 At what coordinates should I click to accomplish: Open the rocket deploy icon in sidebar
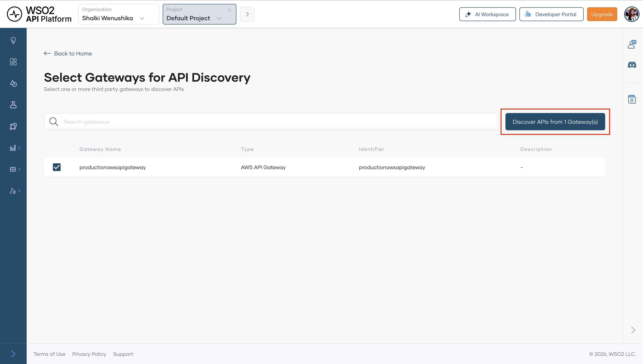[x=13, y=126]
